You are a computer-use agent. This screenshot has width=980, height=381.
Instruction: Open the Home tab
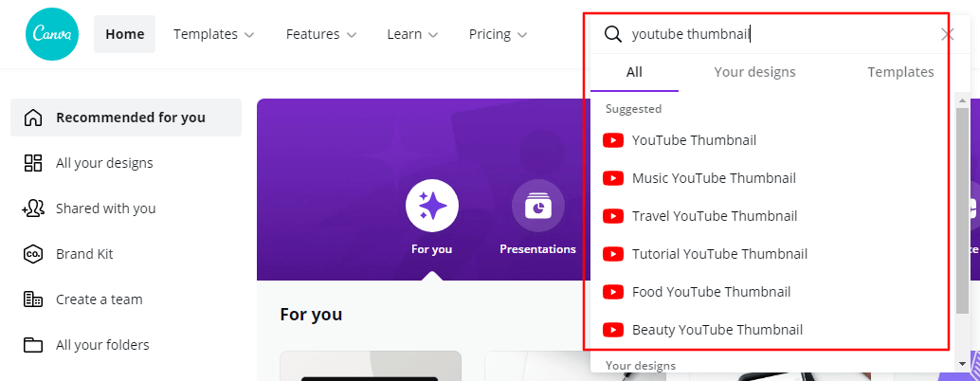click(125, 34)
